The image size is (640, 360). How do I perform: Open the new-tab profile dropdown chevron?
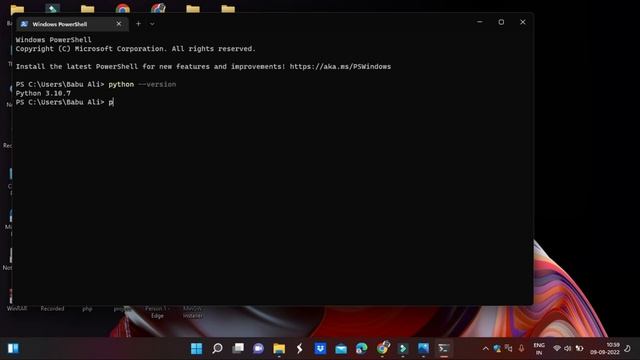tap(152, 24)
